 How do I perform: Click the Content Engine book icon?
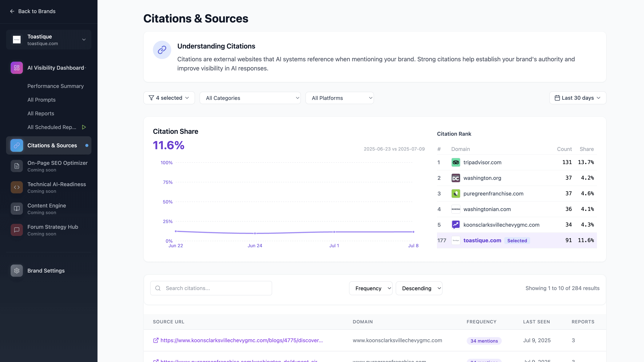17,209
